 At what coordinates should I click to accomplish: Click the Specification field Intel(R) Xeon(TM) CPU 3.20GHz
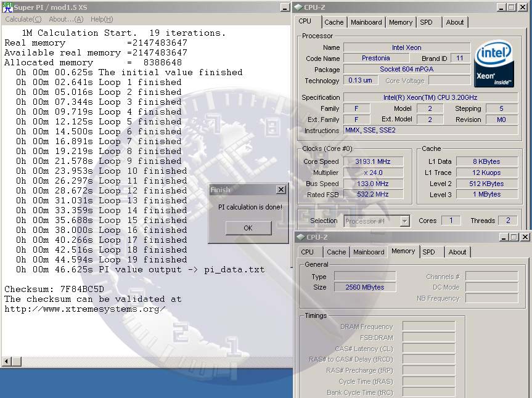pyautogui.click(x=430, y=97)
